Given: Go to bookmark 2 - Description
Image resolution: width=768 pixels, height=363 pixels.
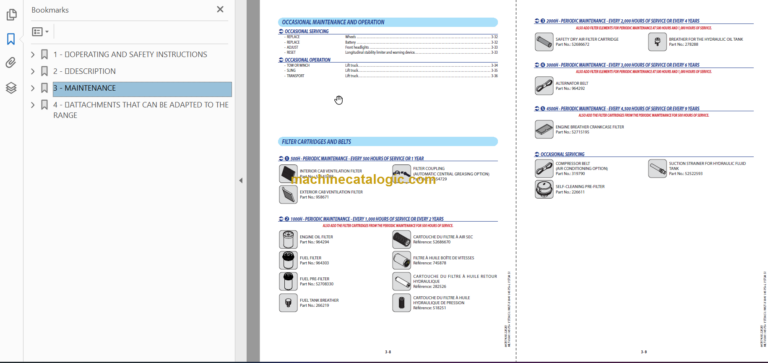Looking at the screenshot, I should click(85, 71).
